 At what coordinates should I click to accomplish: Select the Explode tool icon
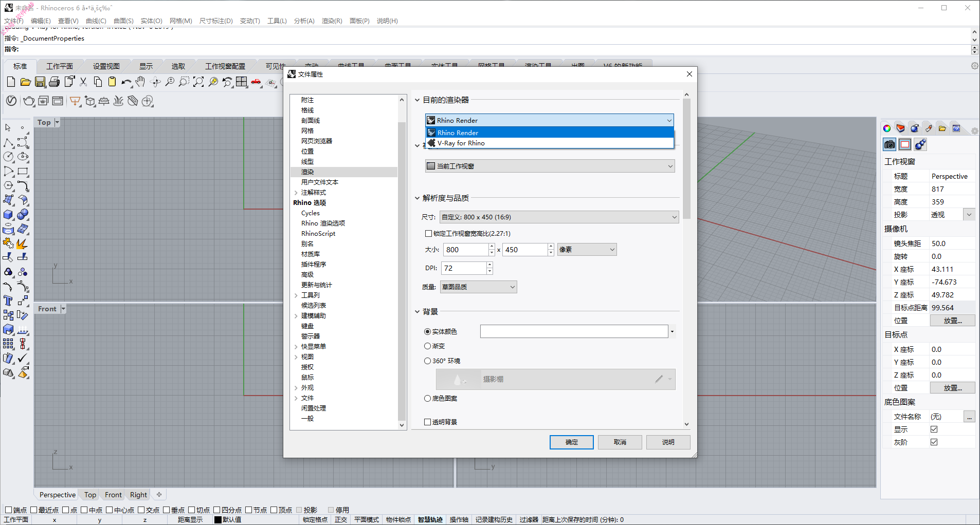23,243
